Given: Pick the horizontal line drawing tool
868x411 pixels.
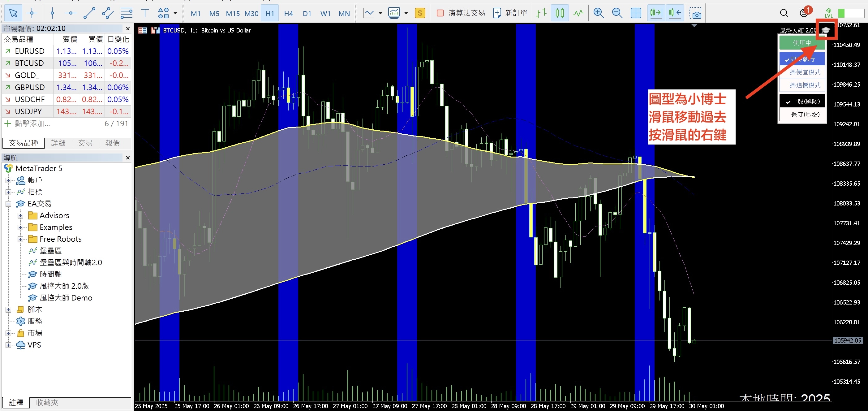Looking at the screenshot, I should coord(71,13).
